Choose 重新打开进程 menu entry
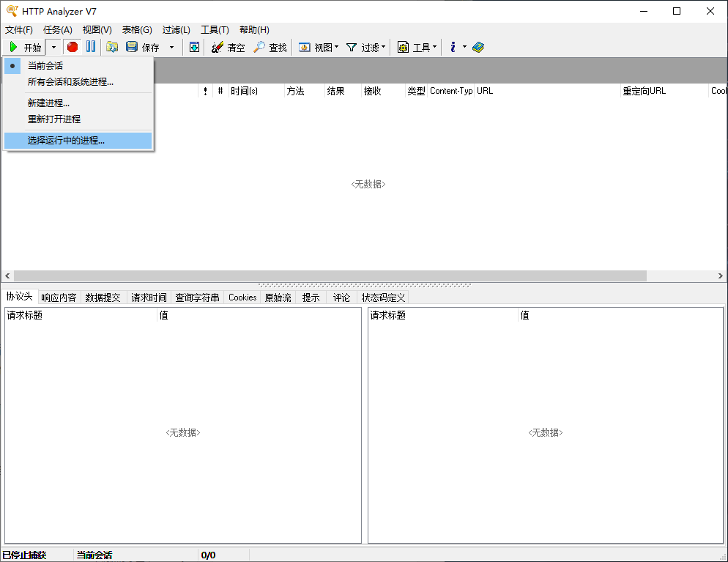 click(x=78, y=119)
